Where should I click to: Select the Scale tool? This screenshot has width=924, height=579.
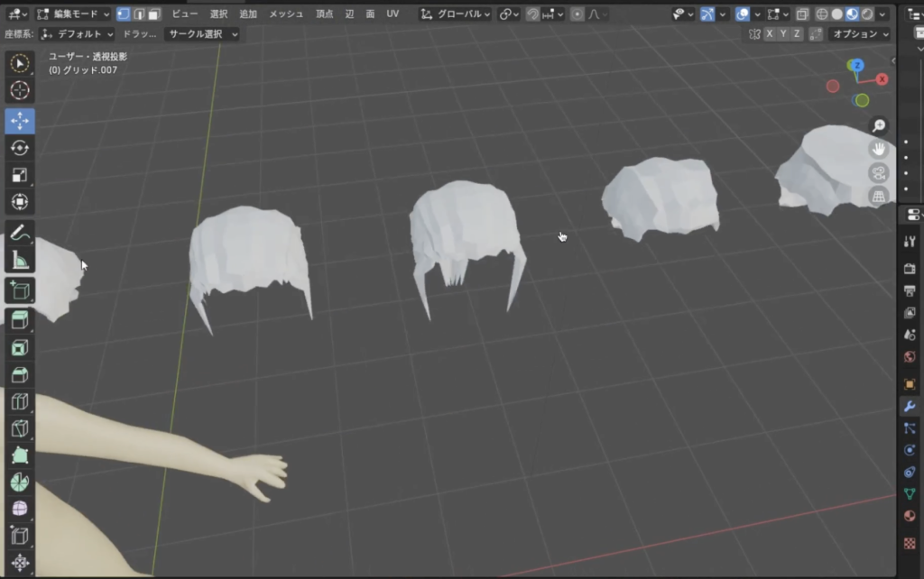(x=20, y=175)
